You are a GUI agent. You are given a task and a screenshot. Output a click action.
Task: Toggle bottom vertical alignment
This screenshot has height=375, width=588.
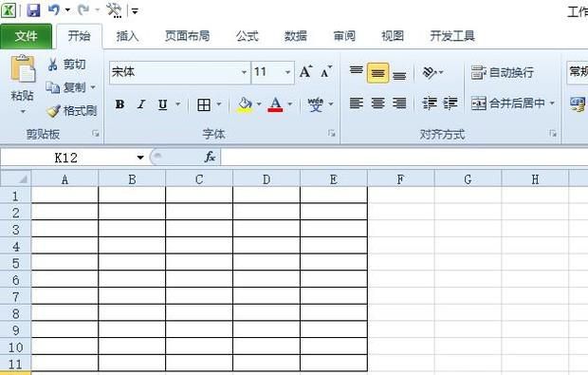(x=399, y=74)
